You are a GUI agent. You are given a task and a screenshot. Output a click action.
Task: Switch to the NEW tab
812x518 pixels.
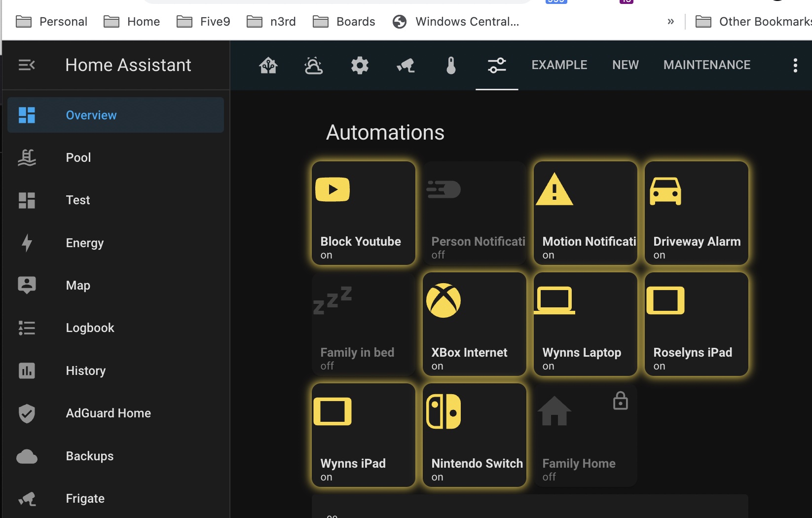(x=626, y=65)
